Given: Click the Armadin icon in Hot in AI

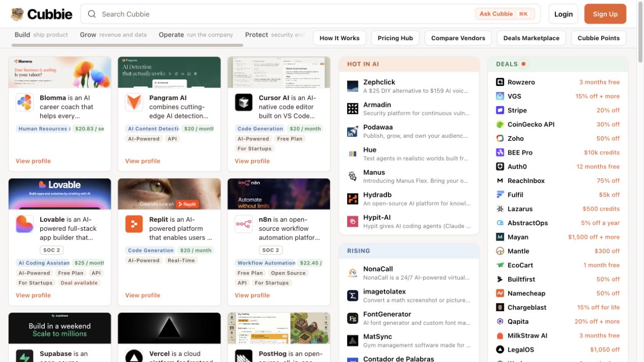Looking at the screenshot, I should (x=353, y=108).
